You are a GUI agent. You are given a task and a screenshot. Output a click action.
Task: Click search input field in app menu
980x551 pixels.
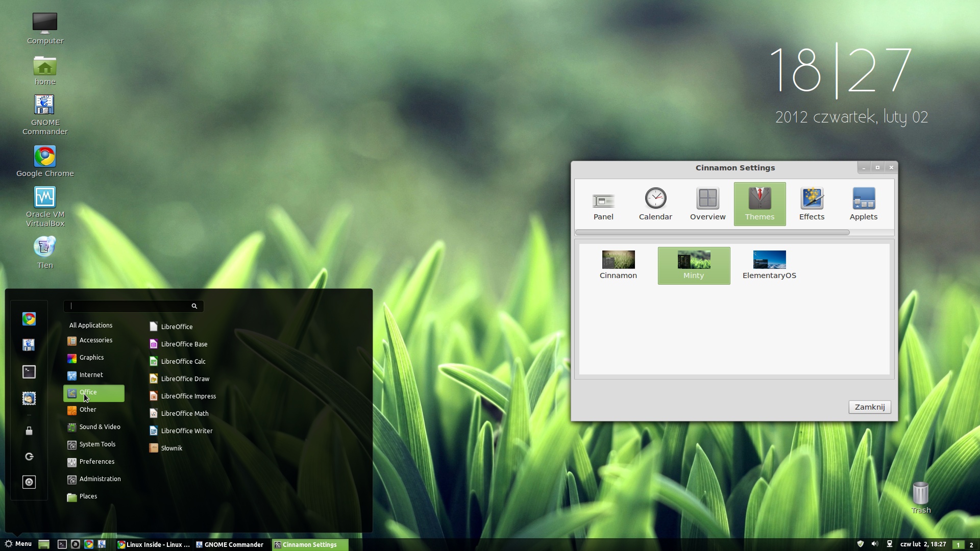pos(132,306)
